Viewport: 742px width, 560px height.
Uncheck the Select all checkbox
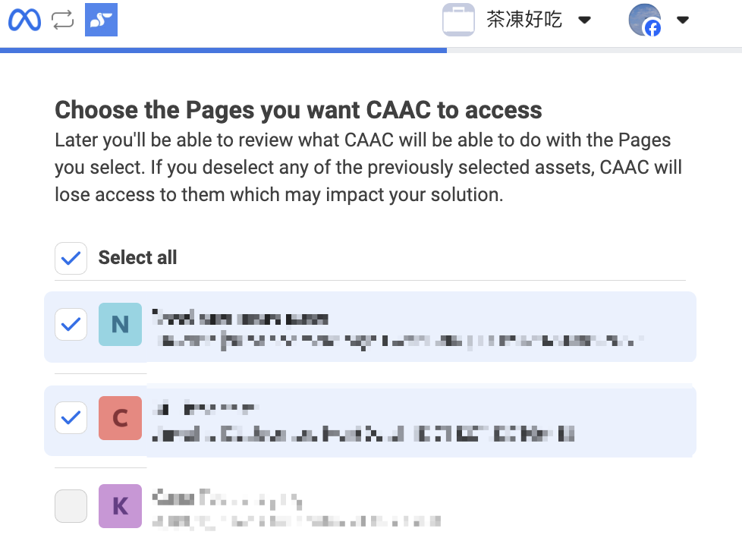(x=71, y=258)
